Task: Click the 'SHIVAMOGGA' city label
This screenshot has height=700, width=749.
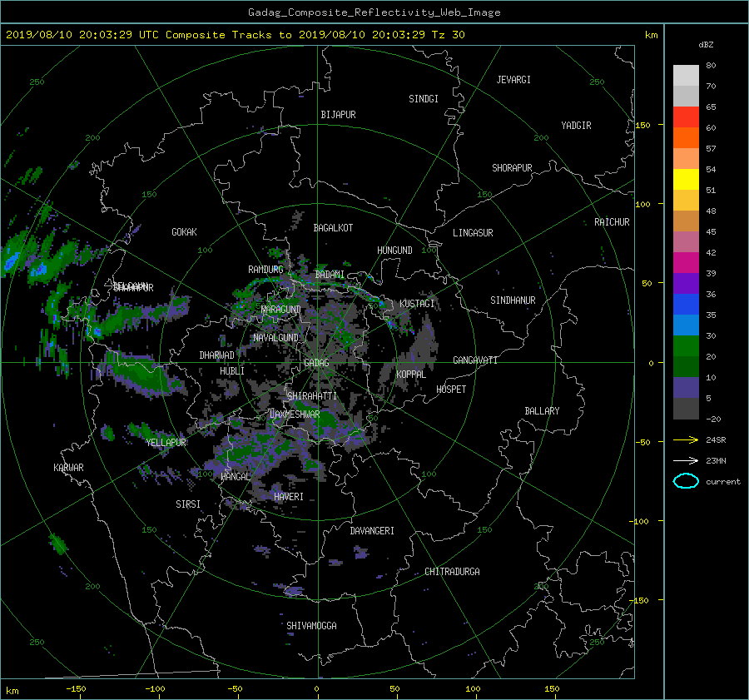Action: [311, 626]
